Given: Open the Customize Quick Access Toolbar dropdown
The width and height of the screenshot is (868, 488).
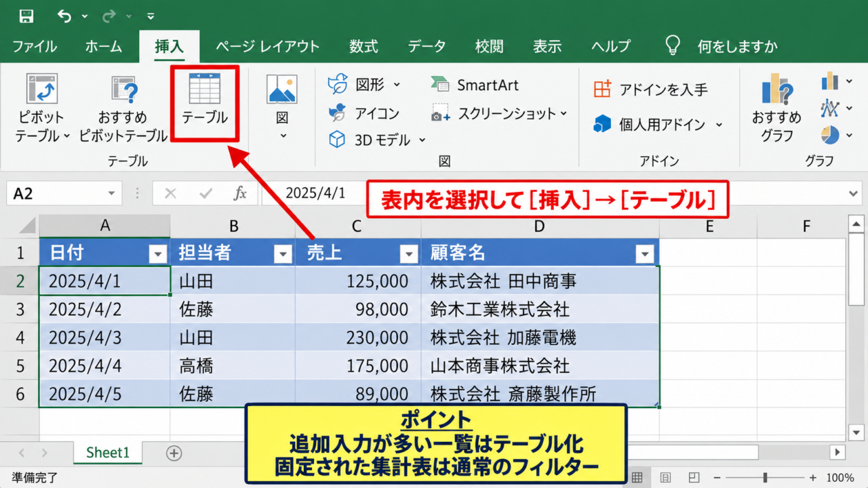Looking at the screenshot, I should click(151, 16).
